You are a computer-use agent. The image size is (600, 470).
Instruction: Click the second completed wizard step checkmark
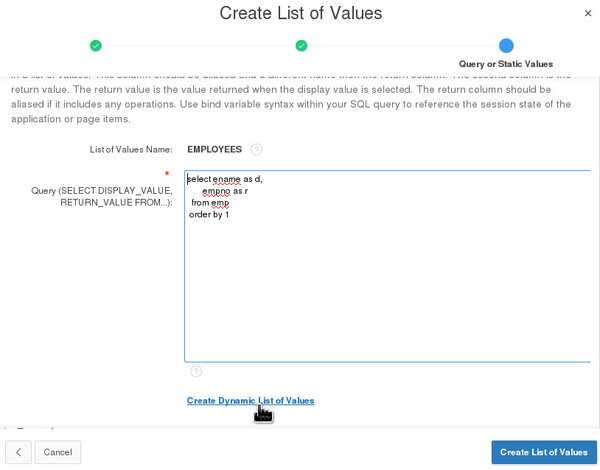301,46
